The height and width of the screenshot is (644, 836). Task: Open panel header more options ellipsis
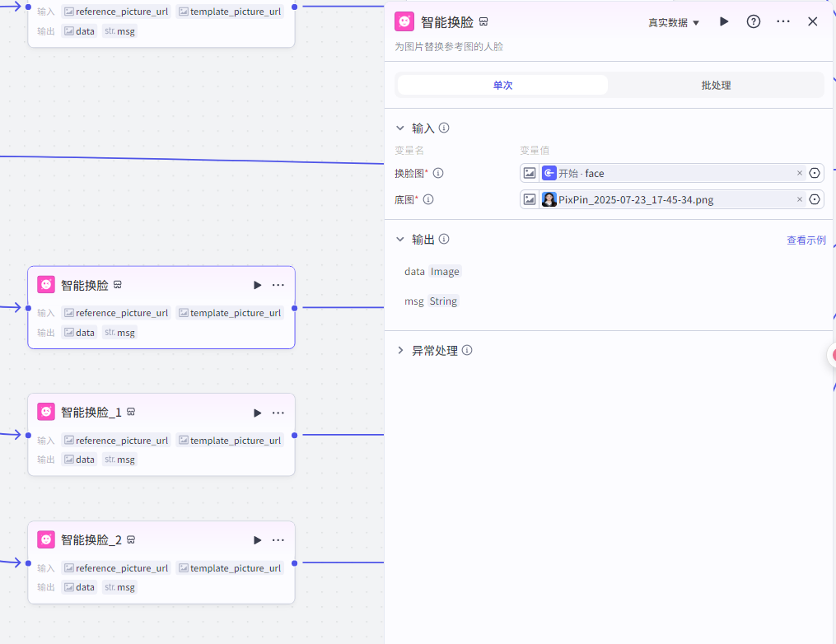point(783,22)
